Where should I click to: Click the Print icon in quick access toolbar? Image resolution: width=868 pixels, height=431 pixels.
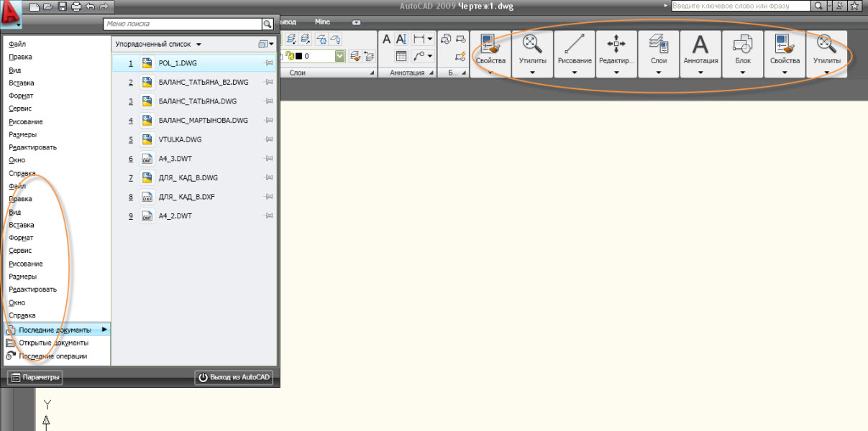(x=76, y=6)
